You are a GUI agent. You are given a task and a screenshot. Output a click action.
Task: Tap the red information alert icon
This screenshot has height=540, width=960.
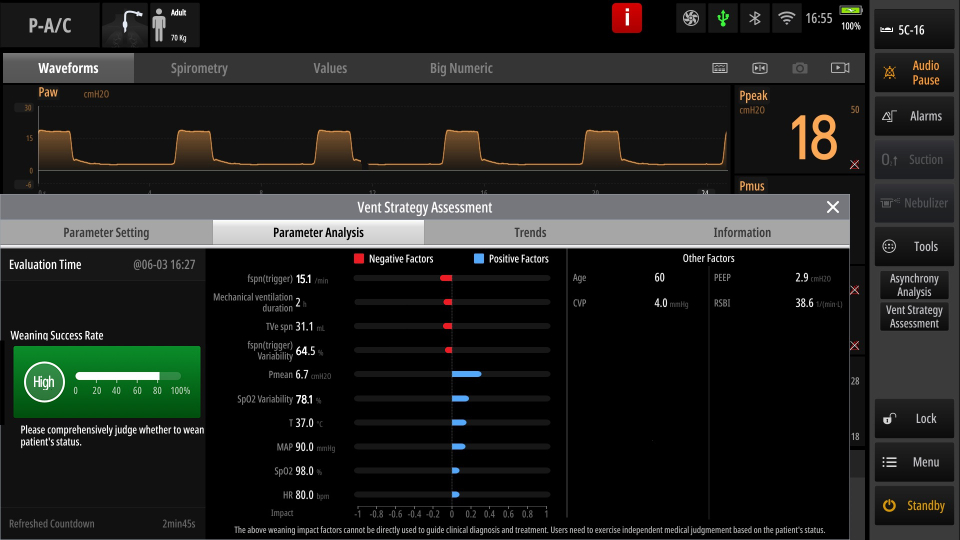click(x=627, y=18)
